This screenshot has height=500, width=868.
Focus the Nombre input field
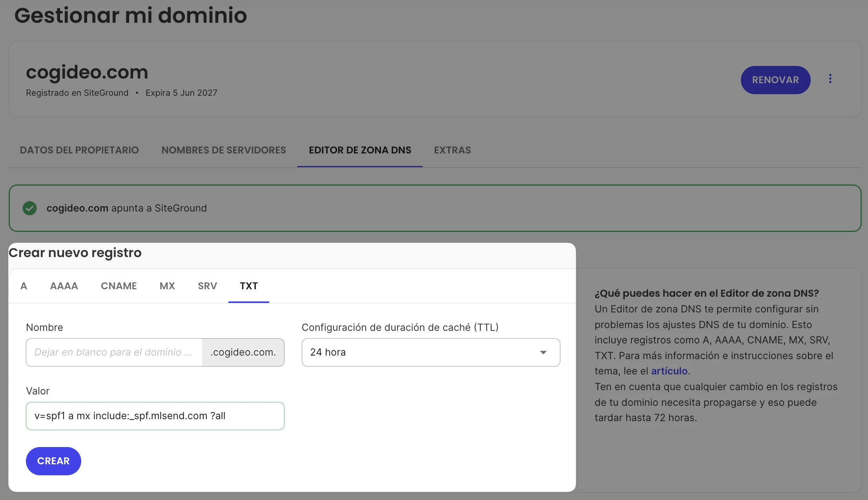tap(114, 352)
